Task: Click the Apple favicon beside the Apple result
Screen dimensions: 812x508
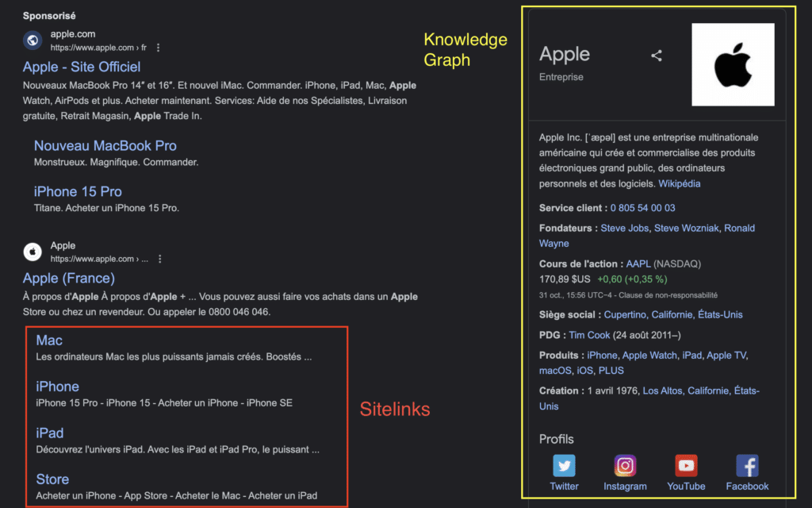Action: pos(33,252)
